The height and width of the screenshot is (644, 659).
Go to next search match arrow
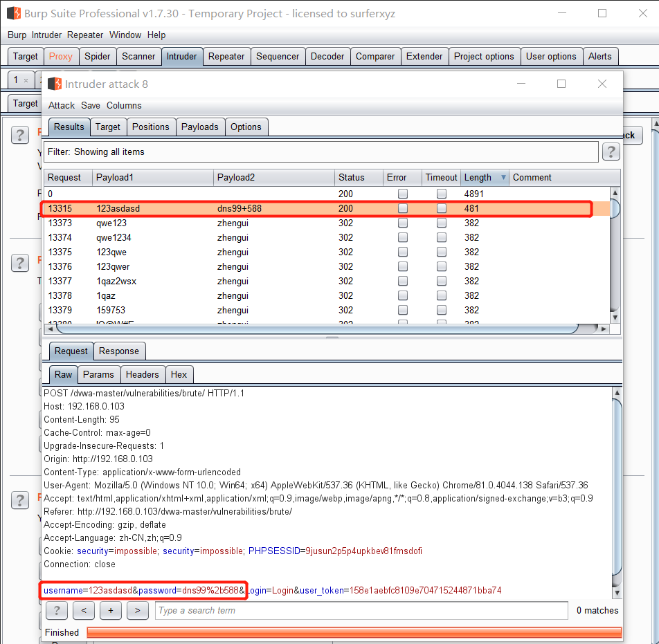point(138,610)
